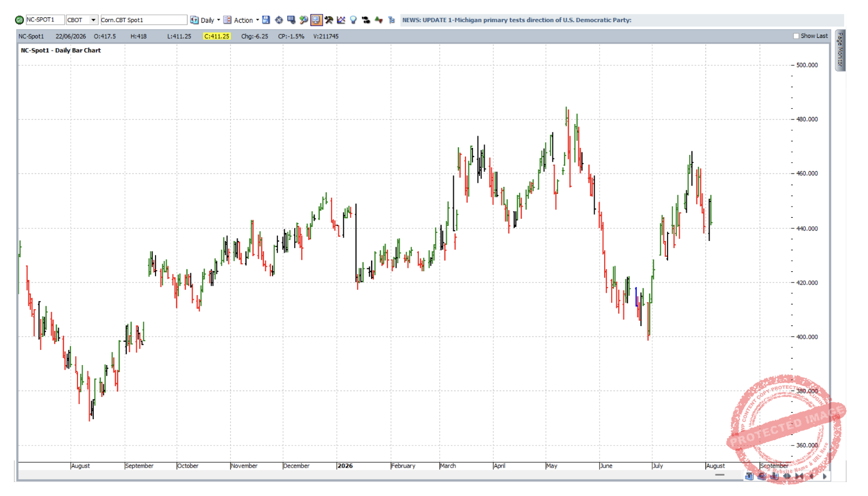Open the hammer and wrench tools icon
868x496 pixels.
(x=329, y=20)
